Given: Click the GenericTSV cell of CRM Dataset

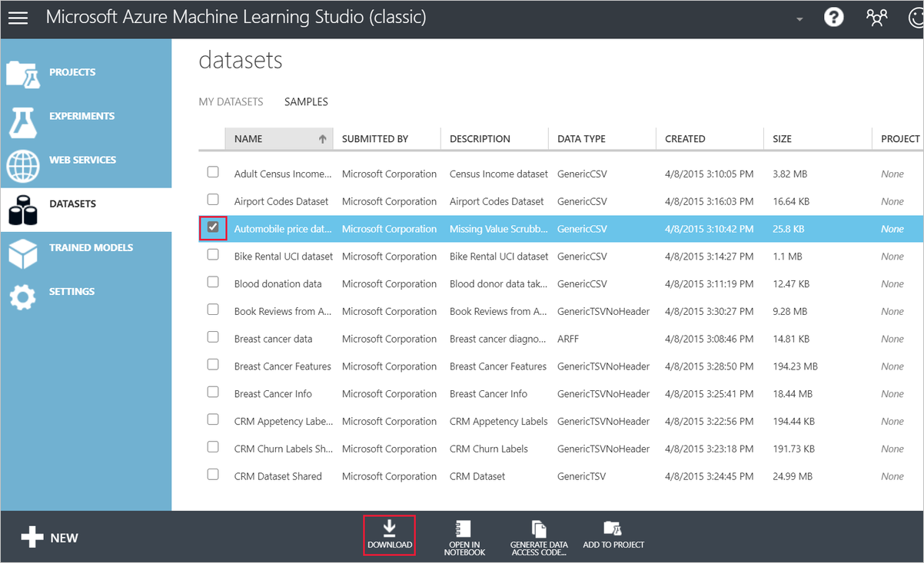Looking at the screenshot, I should tap(581, 476).
